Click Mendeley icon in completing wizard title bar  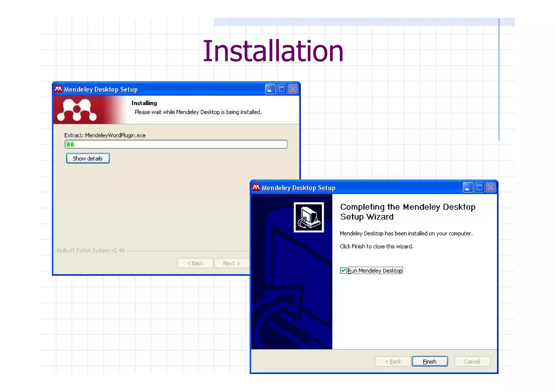point(256,187)
